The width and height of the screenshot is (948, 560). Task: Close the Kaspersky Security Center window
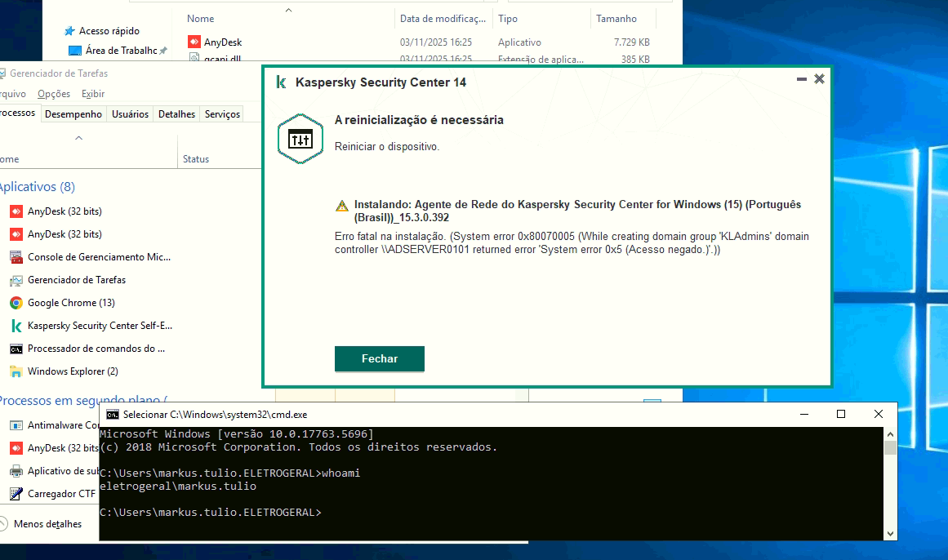[x=819, y=78]
